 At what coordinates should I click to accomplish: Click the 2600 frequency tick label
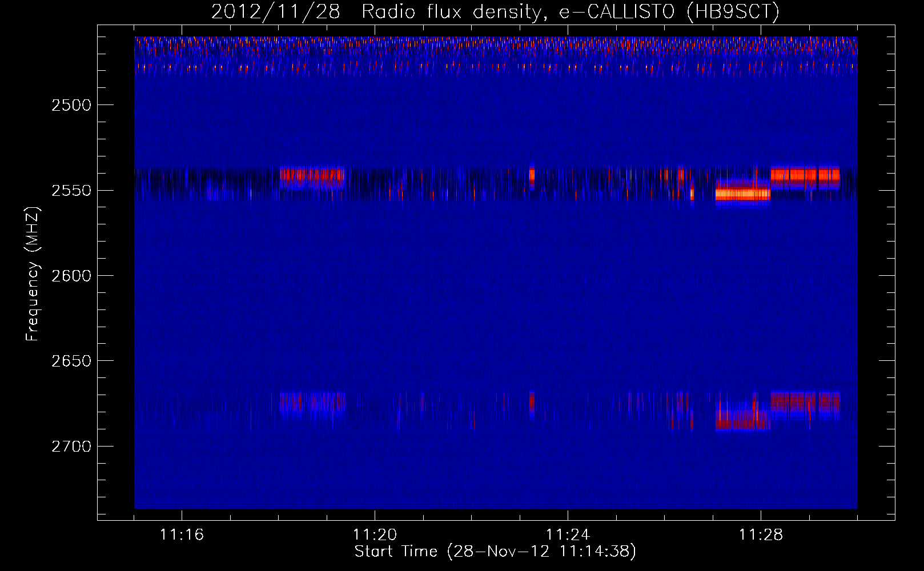pos(71,276)
